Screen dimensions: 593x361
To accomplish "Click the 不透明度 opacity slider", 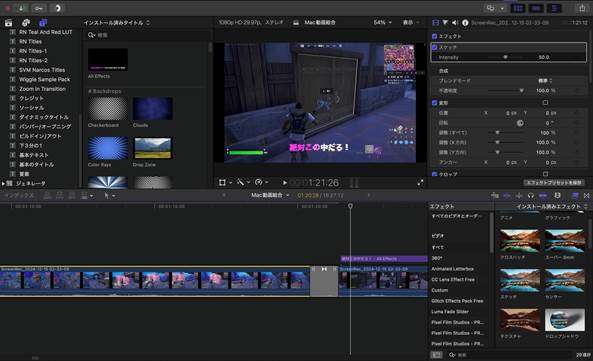I will [505, 91].
